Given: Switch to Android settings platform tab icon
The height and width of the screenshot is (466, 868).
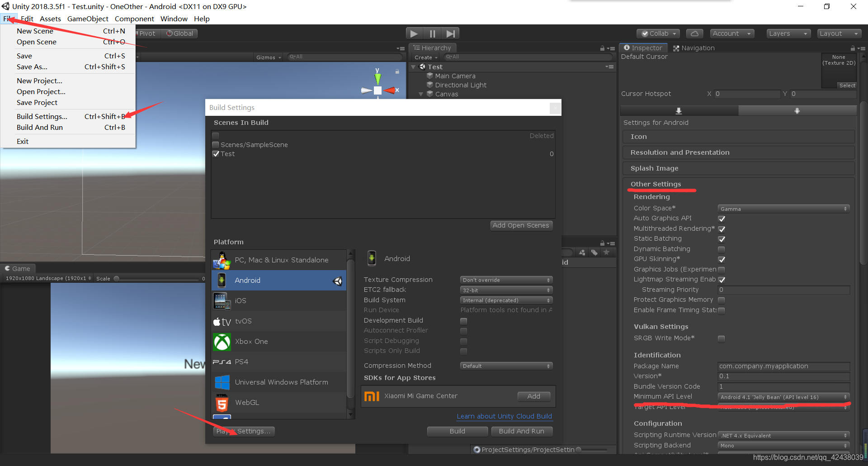Looking at the screenshot, I should click(797, 111).
